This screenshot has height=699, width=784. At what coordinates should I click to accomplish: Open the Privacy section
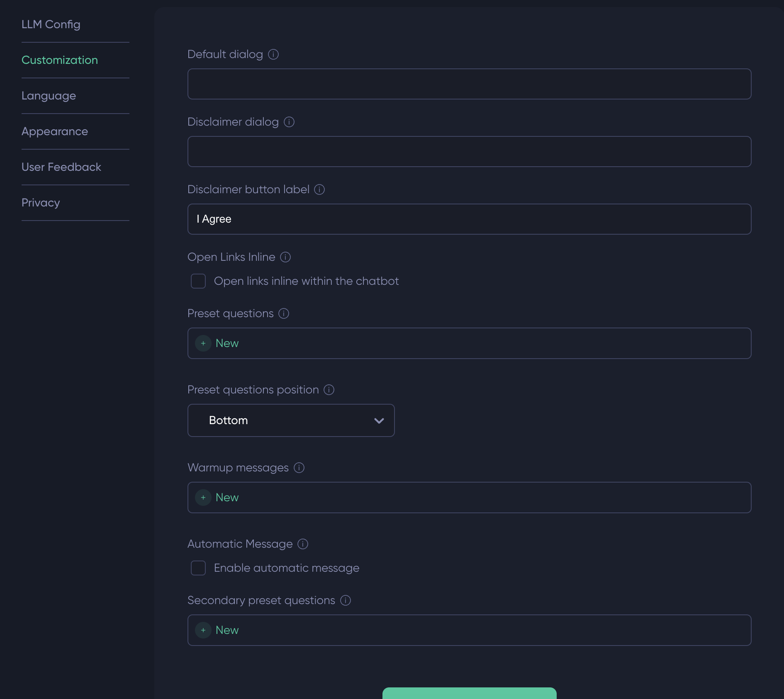click(41, 203)
